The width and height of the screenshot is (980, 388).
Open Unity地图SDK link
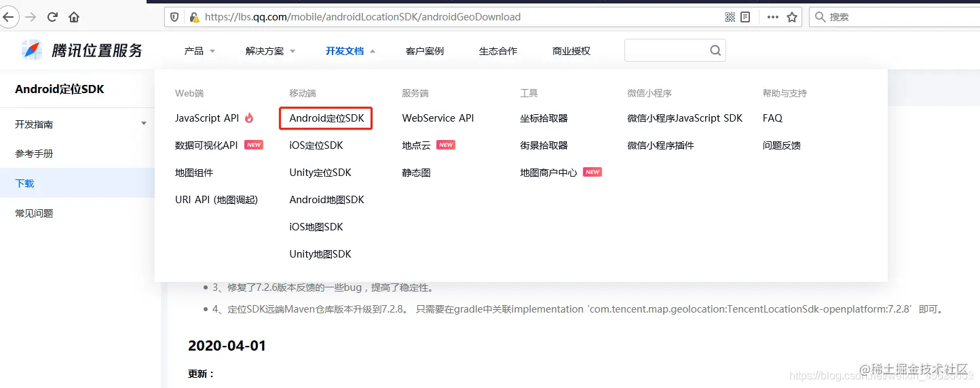click(320, 254)
